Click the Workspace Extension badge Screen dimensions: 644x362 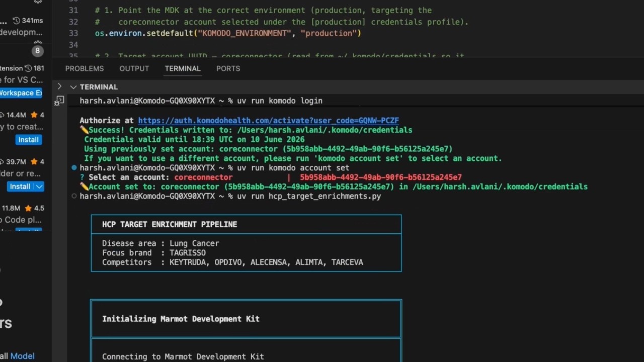pos(21,93)
